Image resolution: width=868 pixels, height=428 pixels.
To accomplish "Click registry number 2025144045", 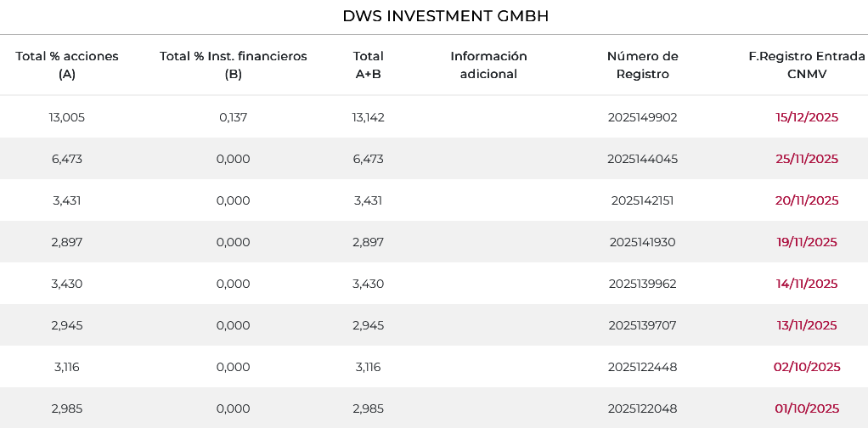I will point(642,159).
